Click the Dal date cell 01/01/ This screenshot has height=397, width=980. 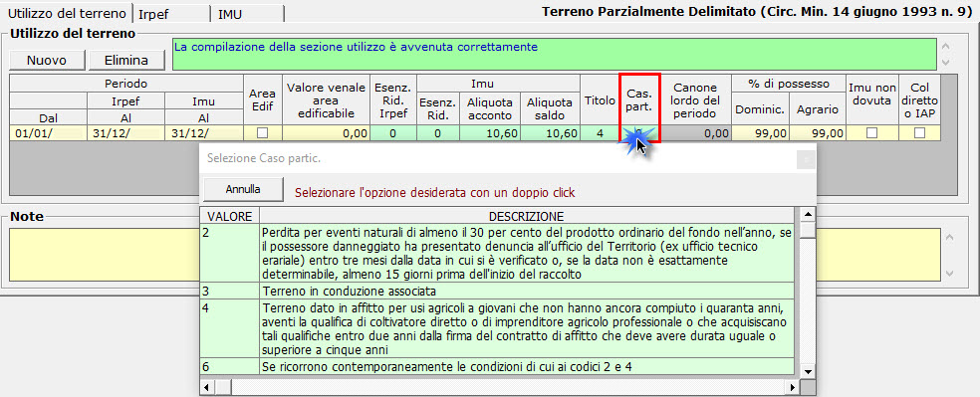47,132
